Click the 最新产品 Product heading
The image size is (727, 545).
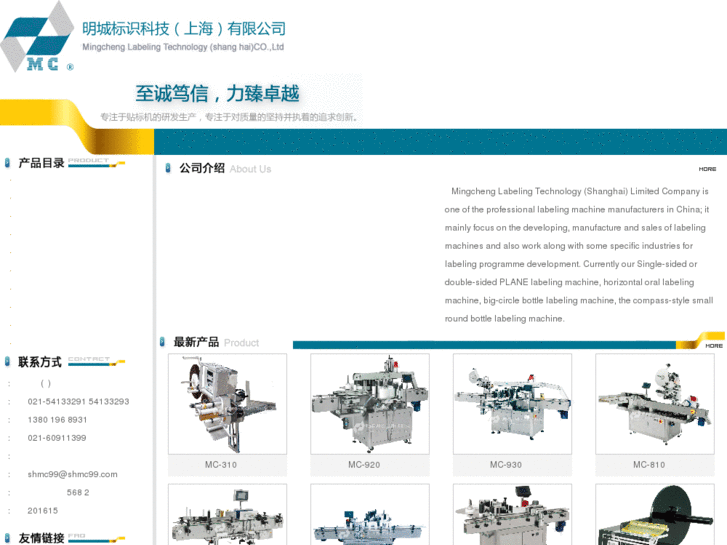216,342
